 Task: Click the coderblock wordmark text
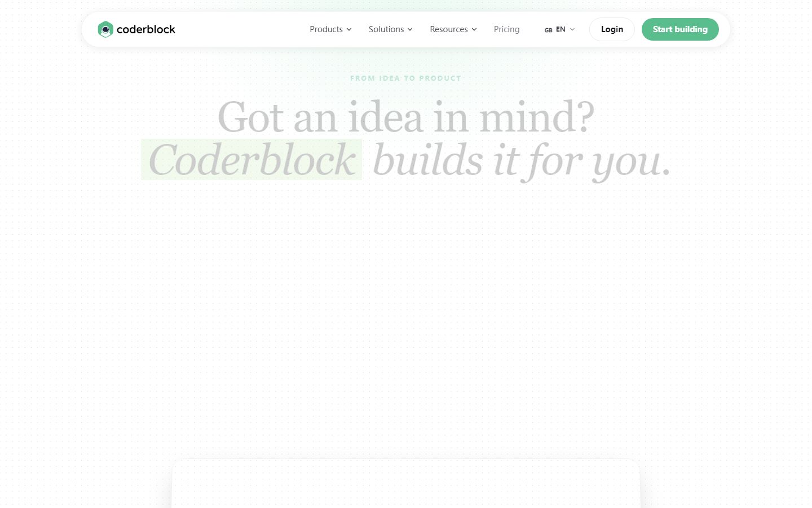click(146, 29)
